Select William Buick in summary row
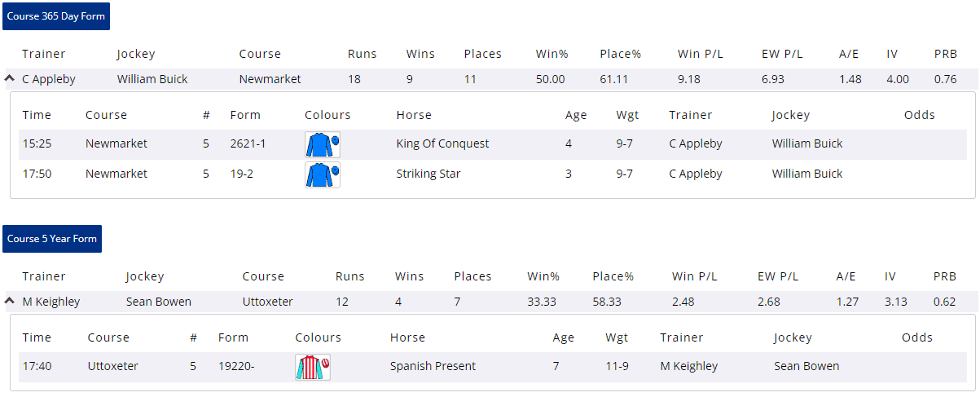 pos(152,79)
